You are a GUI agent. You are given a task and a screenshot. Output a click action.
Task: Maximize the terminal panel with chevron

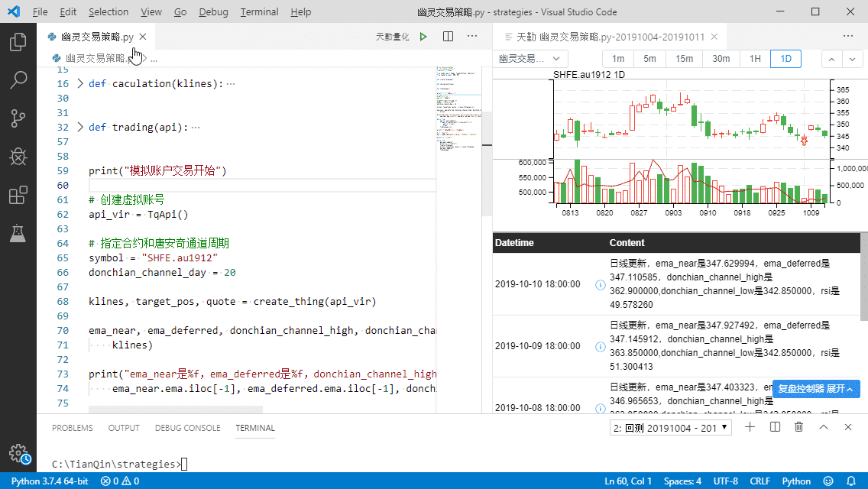click(x=824, y=427)
